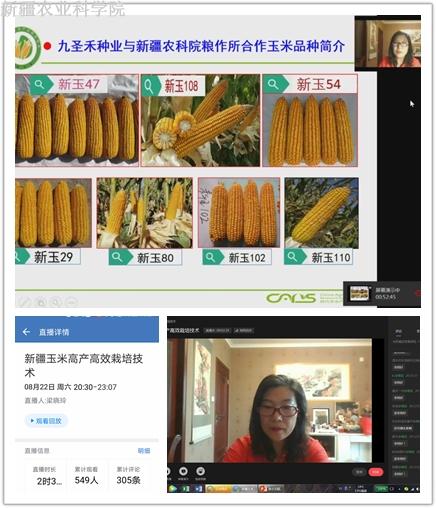Open the 新玉80 magnifier icon
Image resolution: width=436 pixels, height=508 pixels.
pos(117,257)
